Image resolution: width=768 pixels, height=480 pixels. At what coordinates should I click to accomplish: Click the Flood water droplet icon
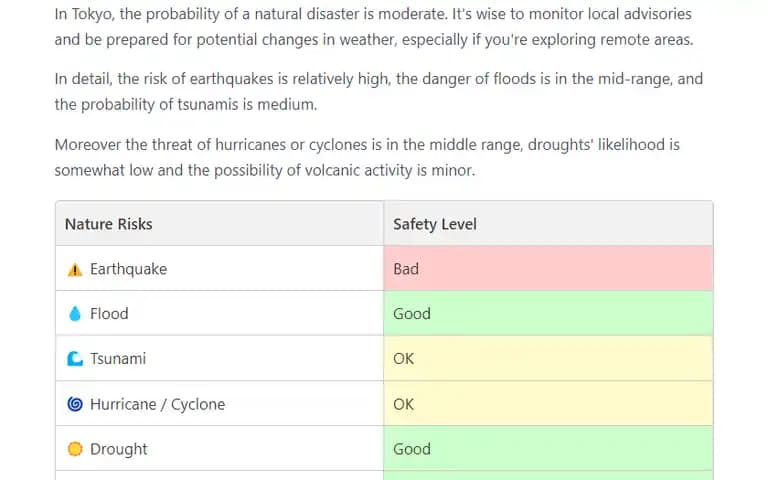coord(75,314)
